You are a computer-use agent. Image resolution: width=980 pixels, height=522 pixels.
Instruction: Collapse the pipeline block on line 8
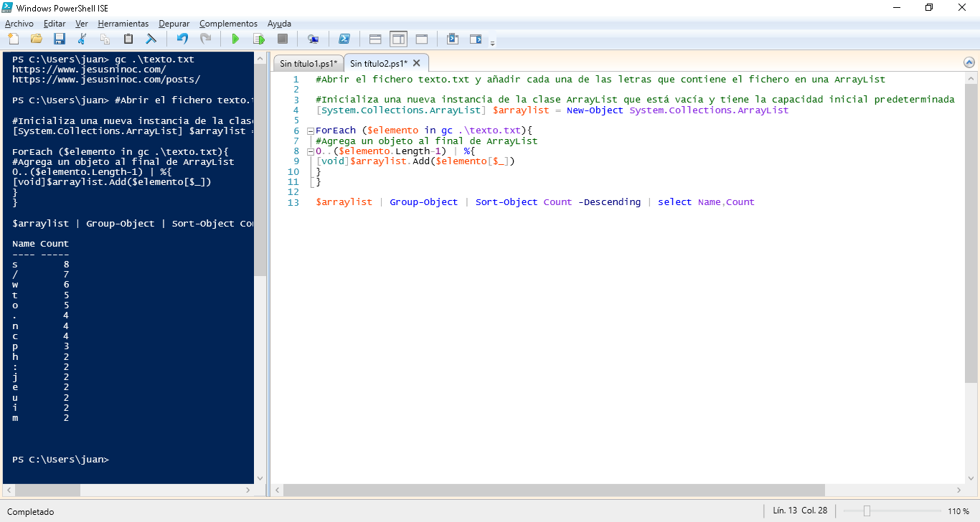[x=310, y=151]
